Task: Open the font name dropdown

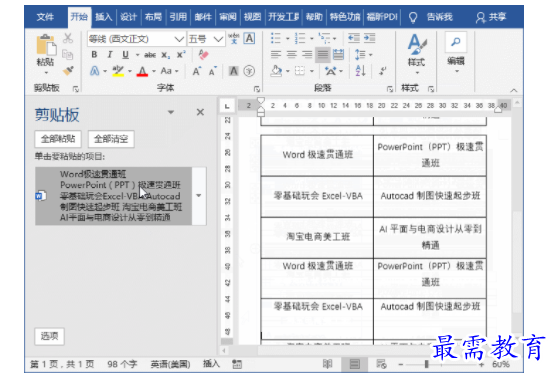Action: (179, 39)
